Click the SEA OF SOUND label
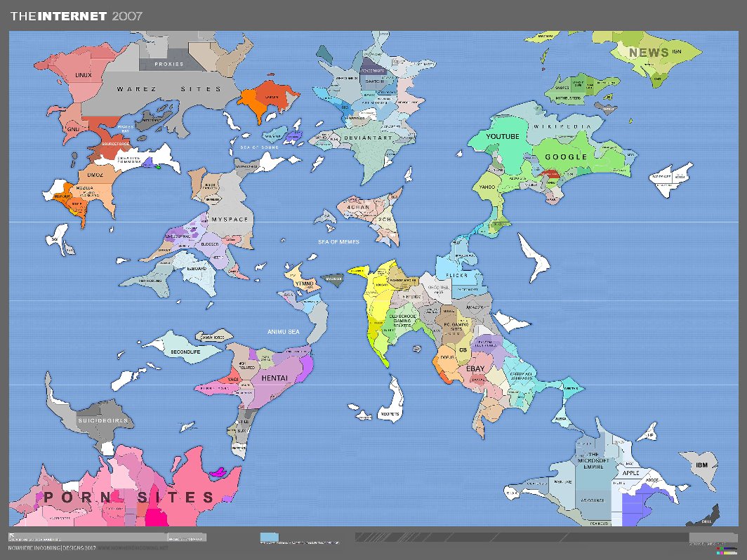 pos(260,147)
